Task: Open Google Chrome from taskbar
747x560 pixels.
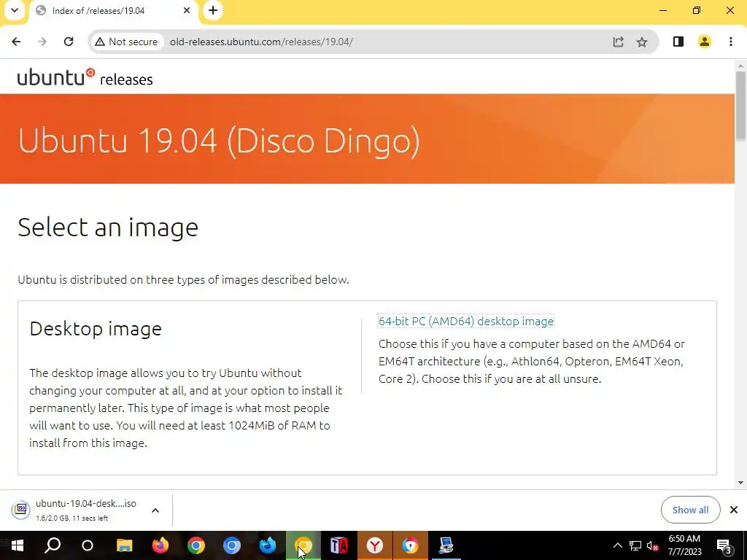Action: pyautogui.click(x=196, y=545)
